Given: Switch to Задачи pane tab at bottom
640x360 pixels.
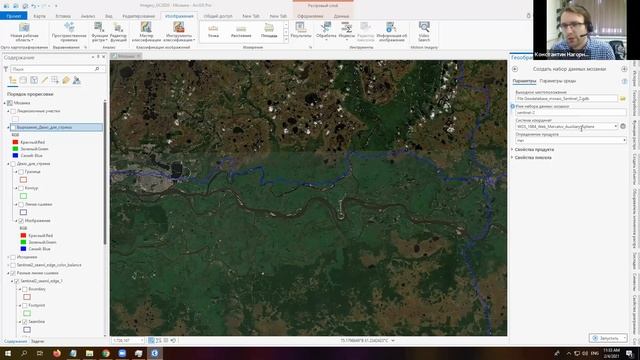Looking at the screenshot, I should [38, 341].
